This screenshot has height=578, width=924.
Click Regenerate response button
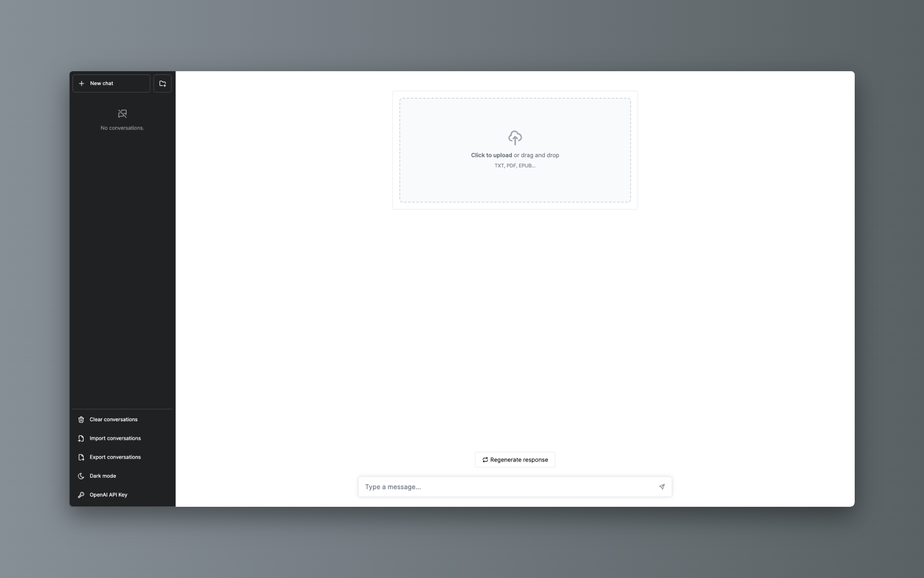pos(515,460)
